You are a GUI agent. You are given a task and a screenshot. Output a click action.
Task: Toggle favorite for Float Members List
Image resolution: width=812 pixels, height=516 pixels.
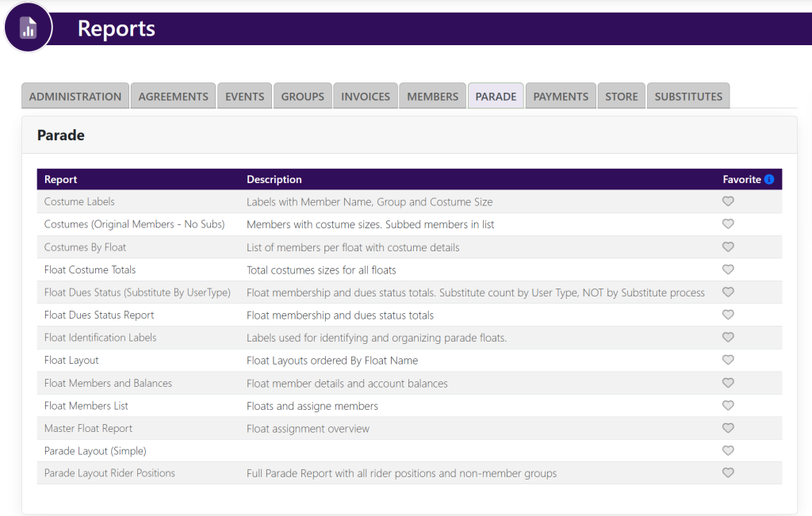pyautogui.click(x=728, y=405)
